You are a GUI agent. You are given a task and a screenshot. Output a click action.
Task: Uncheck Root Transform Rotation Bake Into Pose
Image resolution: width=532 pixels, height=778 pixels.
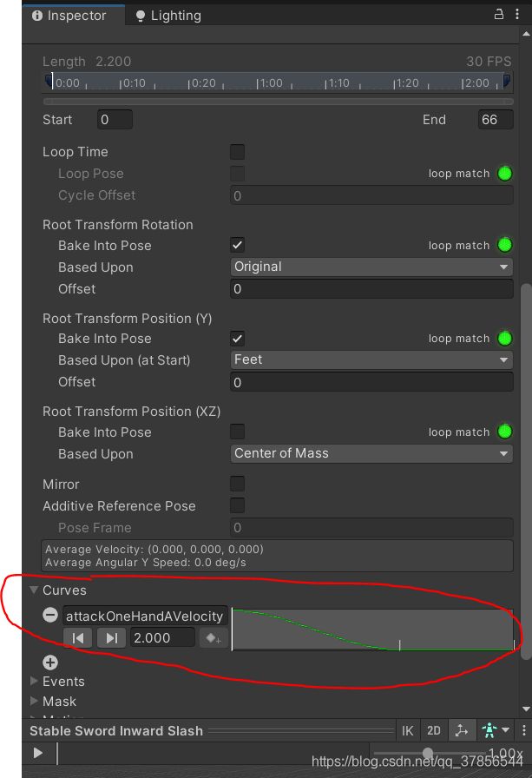(x=237, y=245)
